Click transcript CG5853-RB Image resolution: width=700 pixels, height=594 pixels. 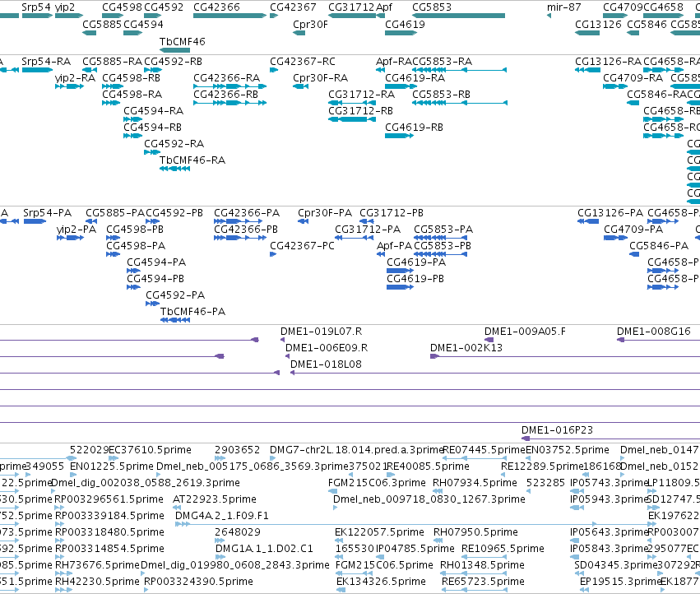tap(459, 103)
